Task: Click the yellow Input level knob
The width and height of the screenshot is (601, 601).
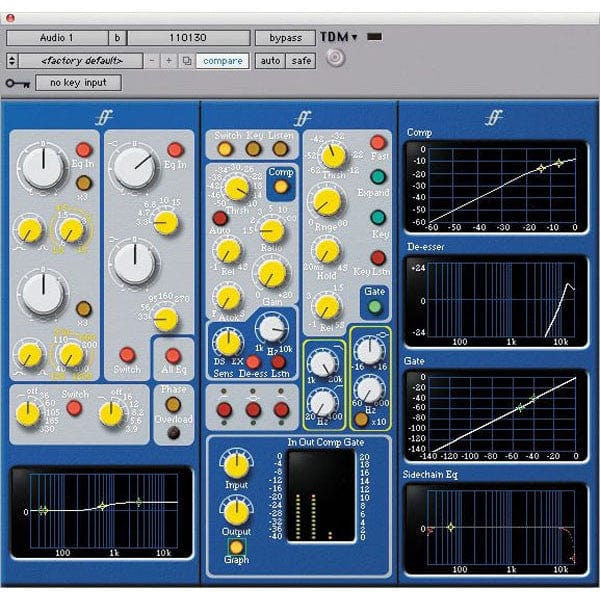Action: coord(236,465)
